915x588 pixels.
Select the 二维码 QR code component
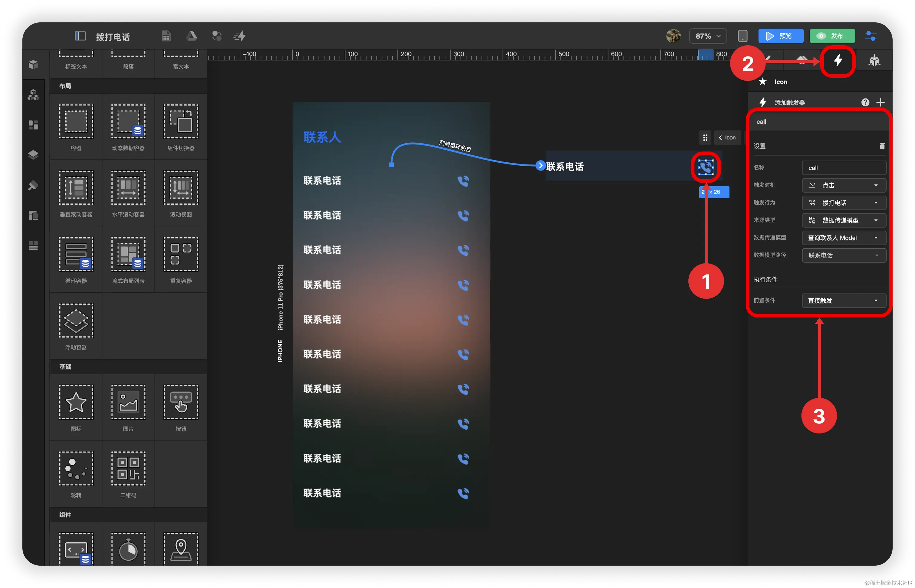128,469
